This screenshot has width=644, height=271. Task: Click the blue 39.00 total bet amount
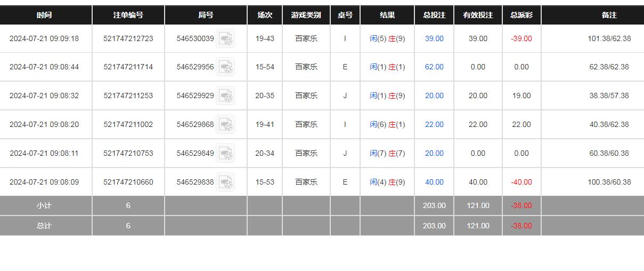(x=434, y=38)
